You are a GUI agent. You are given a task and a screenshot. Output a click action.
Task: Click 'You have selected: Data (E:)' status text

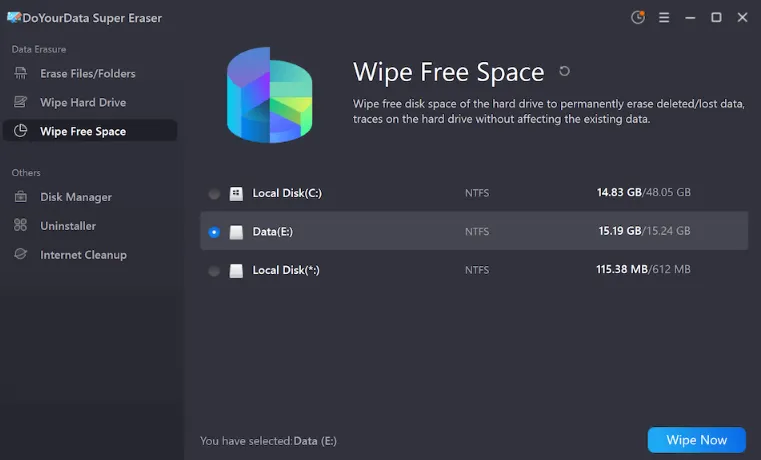tap(268, 441)
